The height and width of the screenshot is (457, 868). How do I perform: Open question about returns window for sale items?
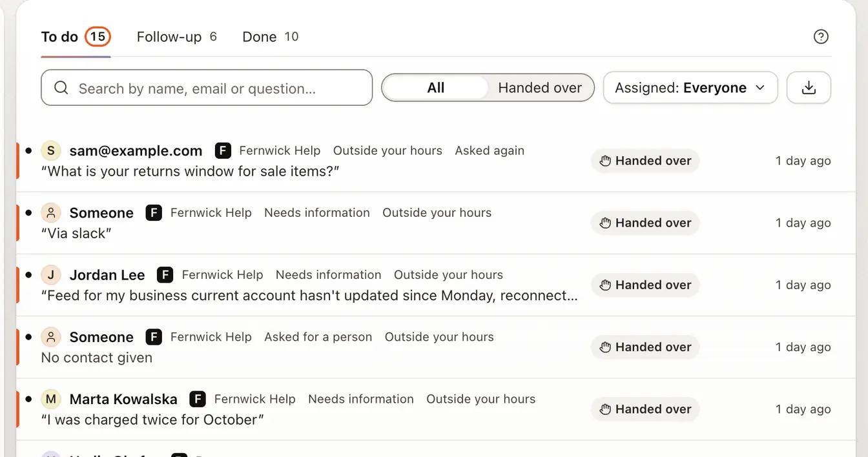point(191,172)
